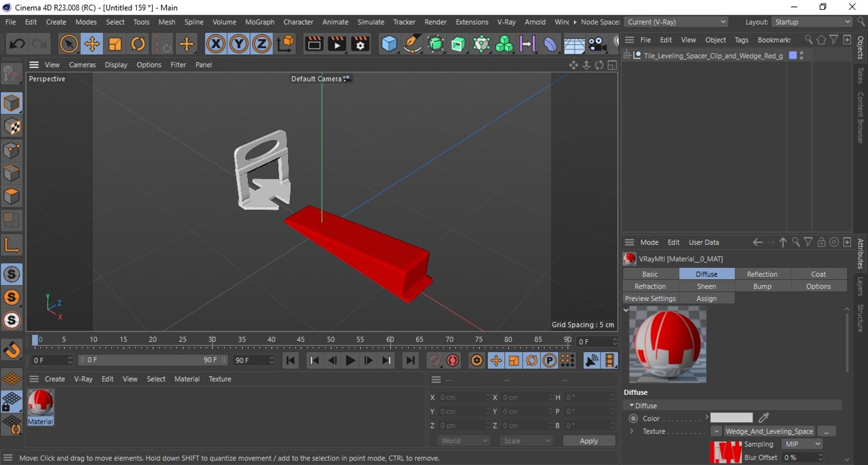This screenshot has width=868, height=465.
Task: Open the V-Ray menu
Action: [506, 22]
